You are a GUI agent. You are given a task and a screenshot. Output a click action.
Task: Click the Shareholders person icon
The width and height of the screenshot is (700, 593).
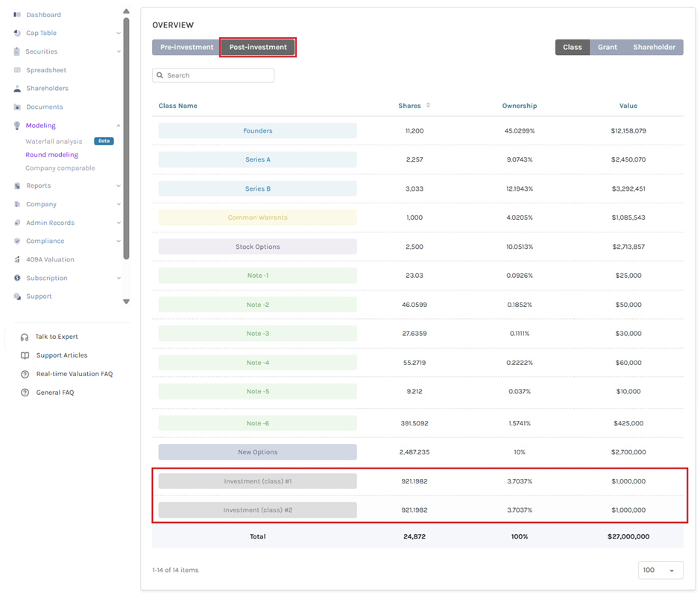pos(17,89)
